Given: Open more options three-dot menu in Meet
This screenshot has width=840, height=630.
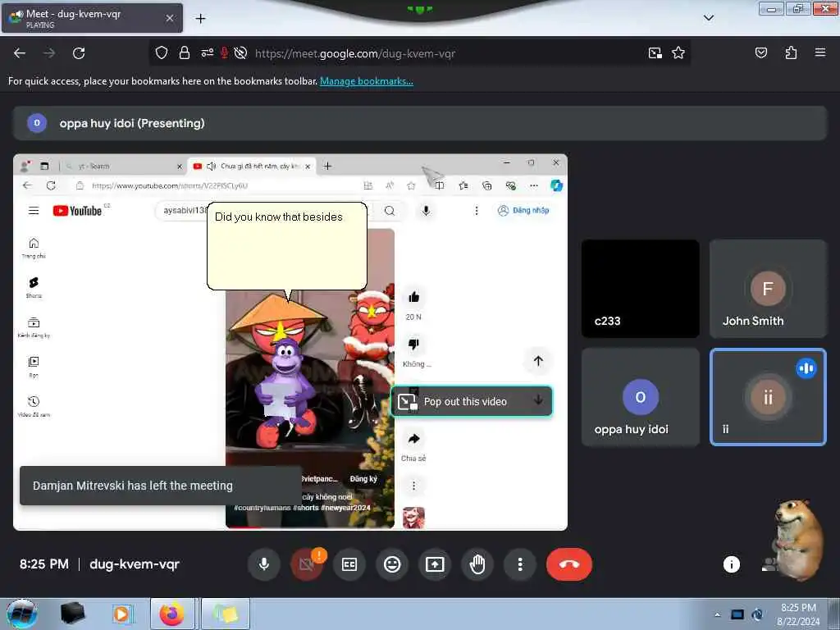Looking at the screenshot, I should (x=519, y=564).
